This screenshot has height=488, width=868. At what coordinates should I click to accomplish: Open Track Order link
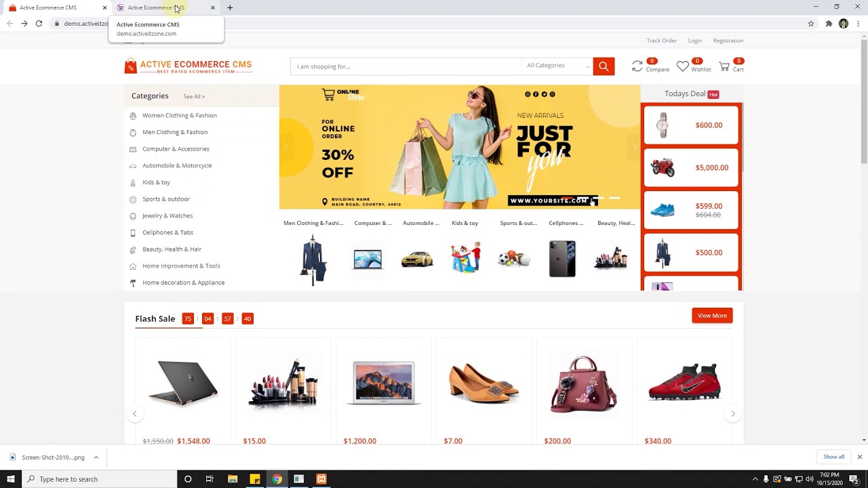coord(662,41)
